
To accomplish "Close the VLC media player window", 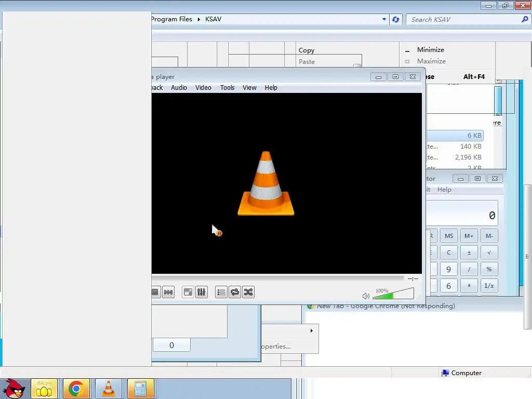I will pos(413,77).
